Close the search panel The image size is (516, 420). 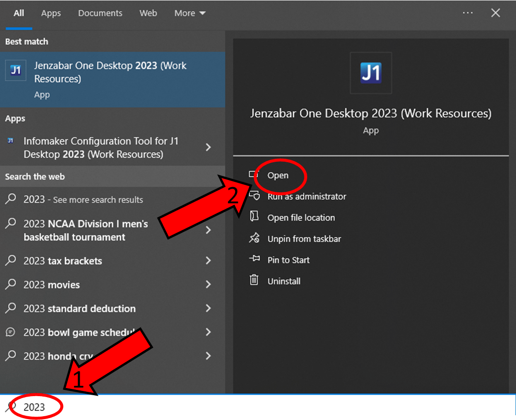pos(495,13)
